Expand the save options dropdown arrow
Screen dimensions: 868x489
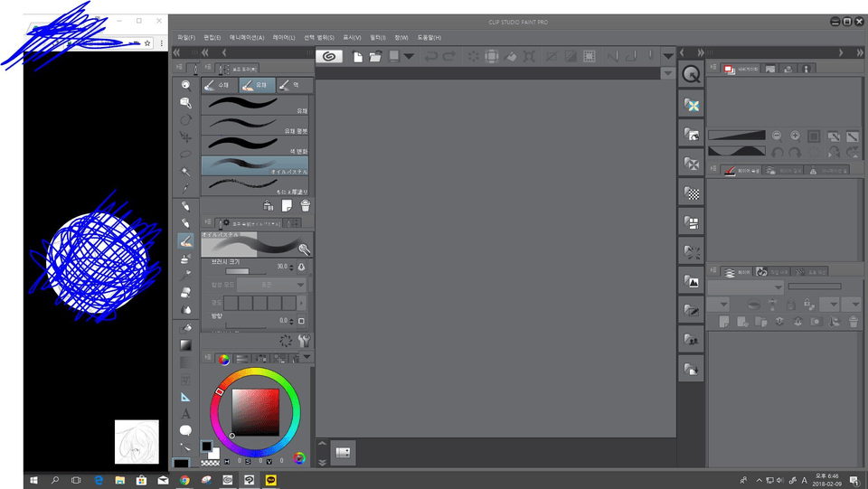point(409,56)
